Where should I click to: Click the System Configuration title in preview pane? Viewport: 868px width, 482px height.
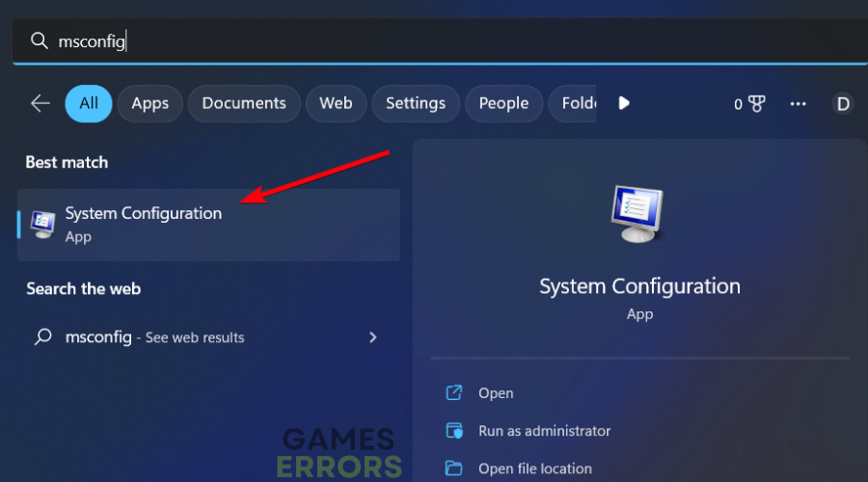tap(640, 286)
